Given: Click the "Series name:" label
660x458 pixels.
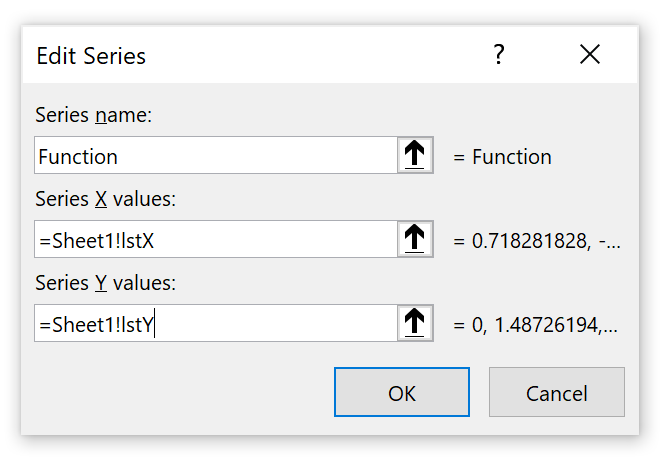Looking at the screenshot, I should [93, 115].
